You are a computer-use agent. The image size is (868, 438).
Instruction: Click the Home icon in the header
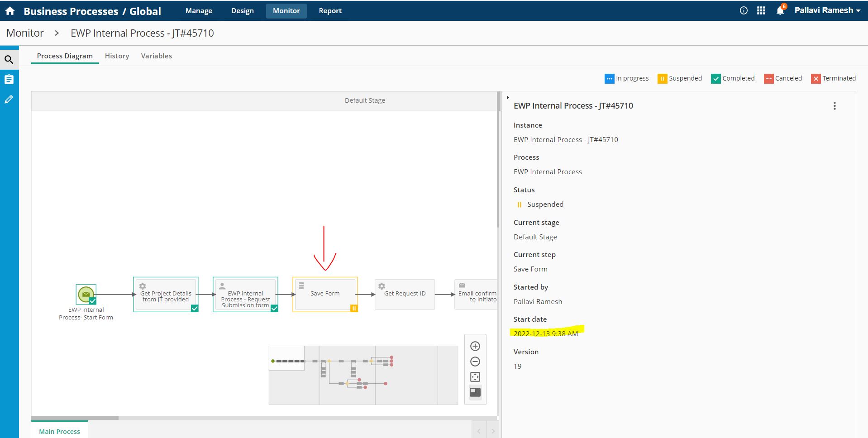10,11
